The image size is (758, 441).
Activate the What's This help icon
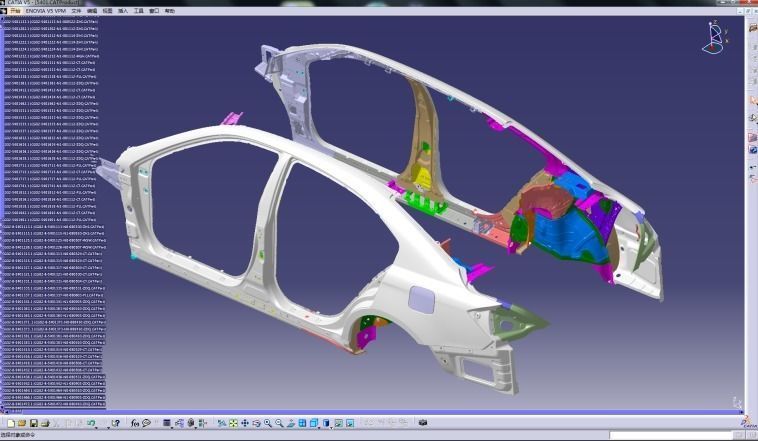click(116, 423)
